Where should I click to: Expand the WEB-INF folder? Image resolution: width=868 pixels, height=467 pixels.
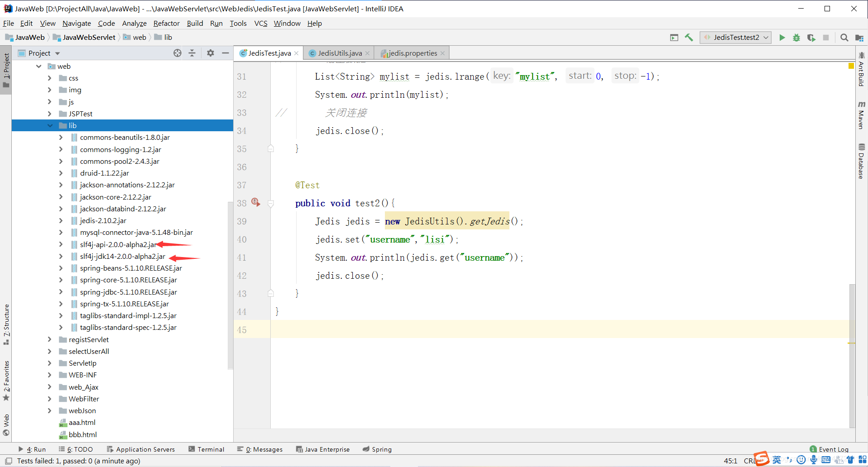coord(50,375)
